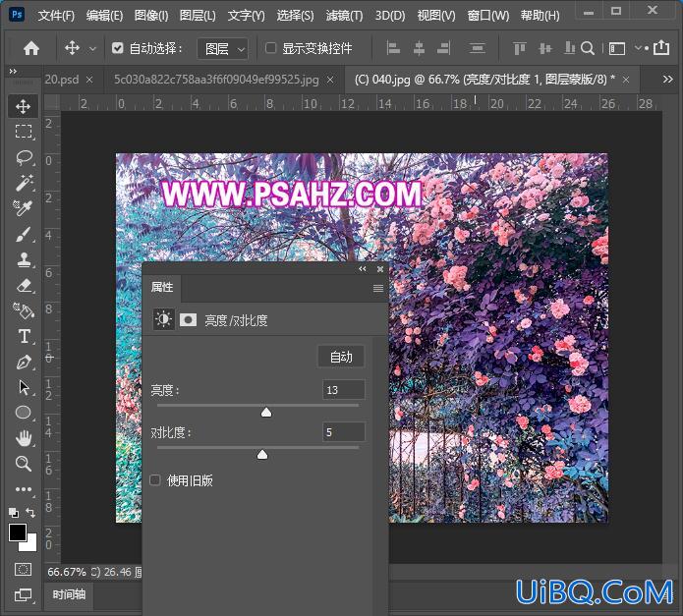683x616 pixels.
Task: Open the 图层 auto-select dropdown
Action: point(223,49)
